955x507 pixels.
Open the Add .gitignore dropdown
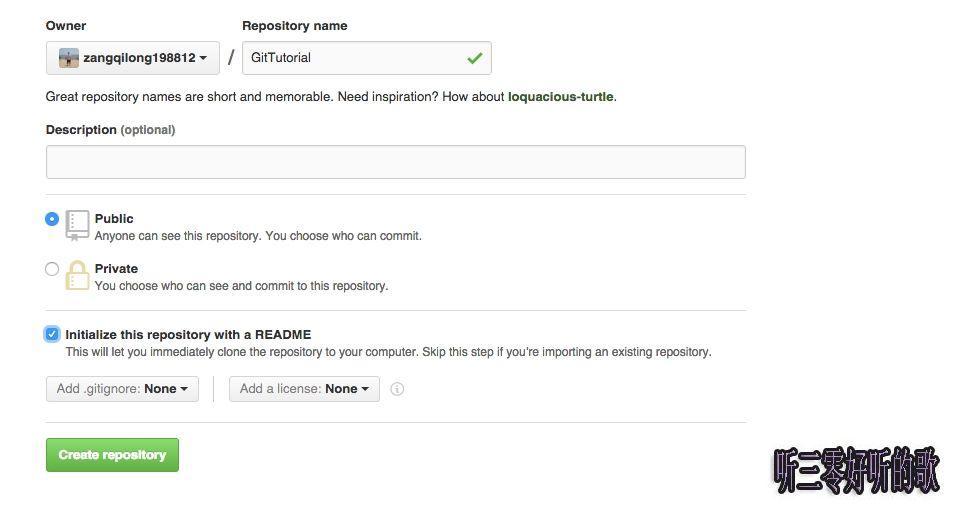(x=122, y=389)
